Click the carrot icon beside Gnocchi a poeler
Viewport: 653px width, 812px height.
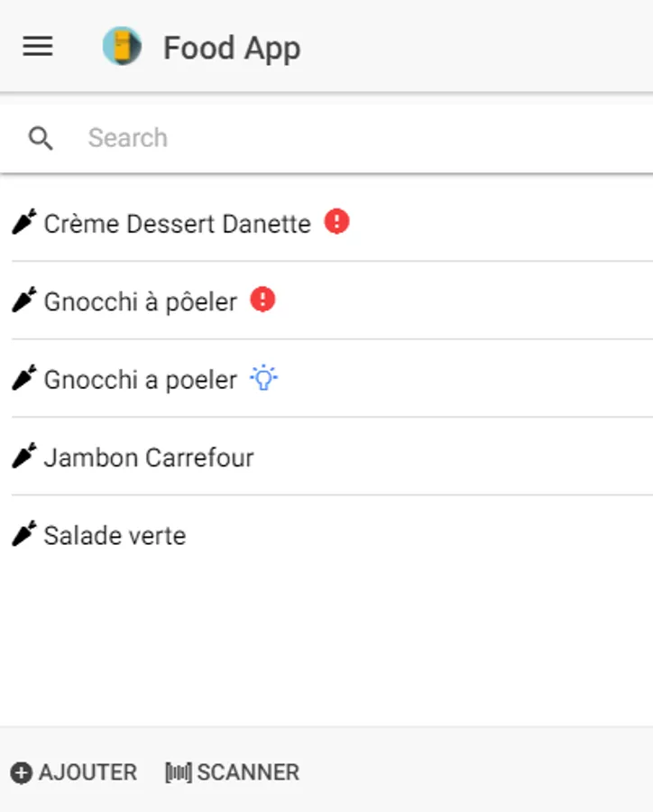click(x=24, y=379)
